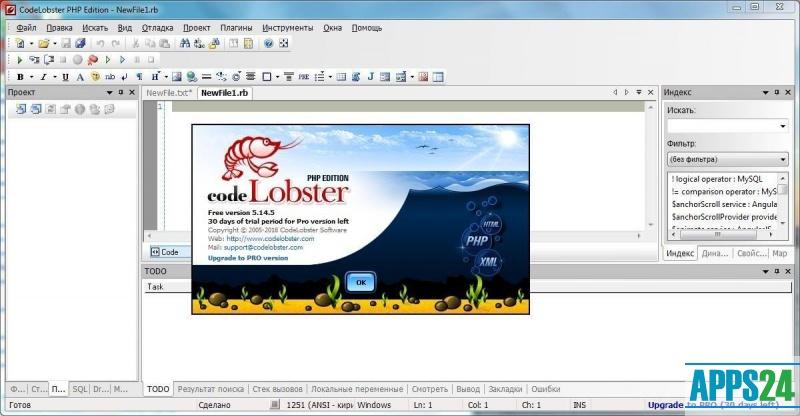Switch to the NewFile.txt* tab

click(x=169, y=93)
